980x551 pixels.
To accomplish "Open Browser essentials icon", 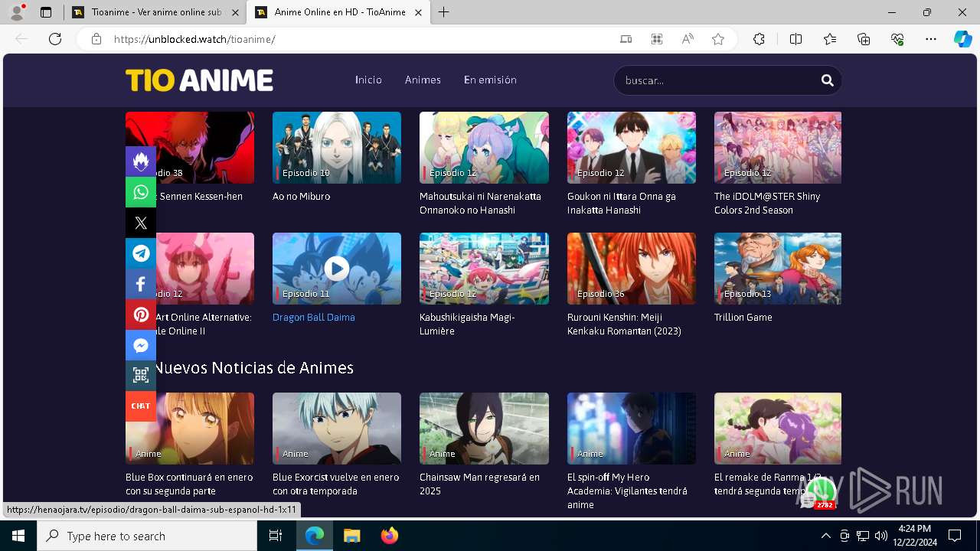I will pos(898,39).
